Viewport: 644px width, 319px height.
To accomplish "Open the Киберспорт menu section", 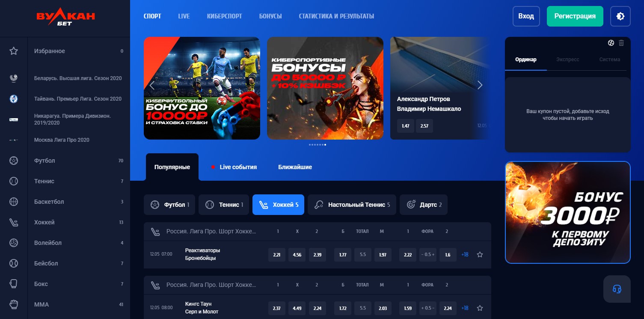I will [x=224, y=16].
